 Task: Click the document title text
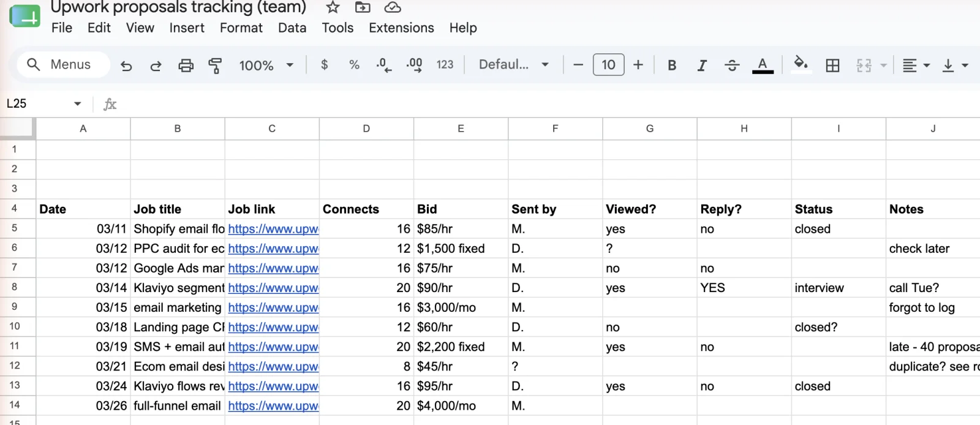point(178,7)
